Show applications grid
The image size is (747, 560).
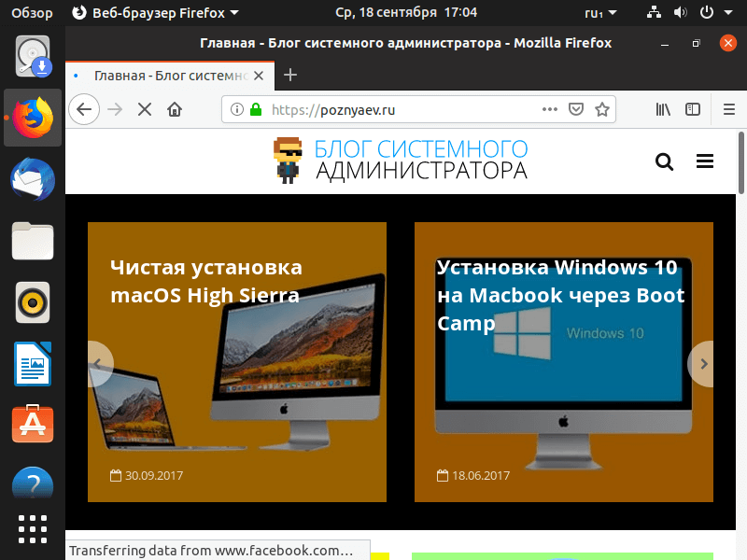coord(33,528)
